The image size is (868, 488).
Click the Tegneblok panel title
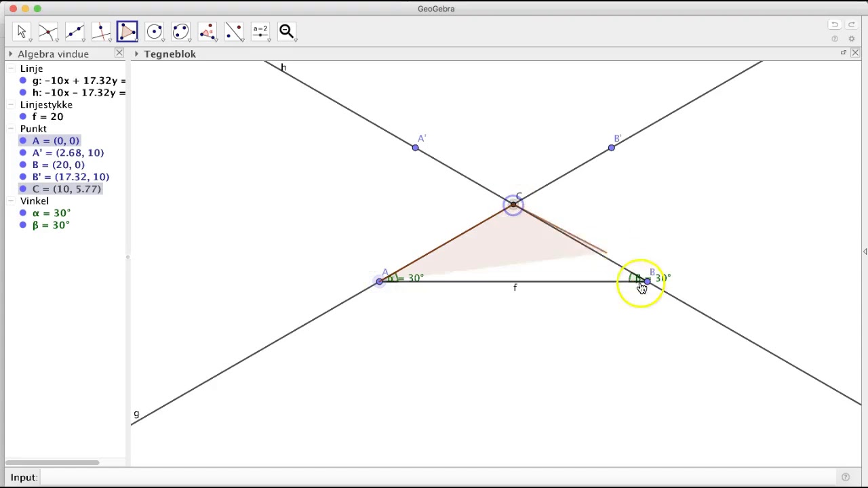(170, 54)
